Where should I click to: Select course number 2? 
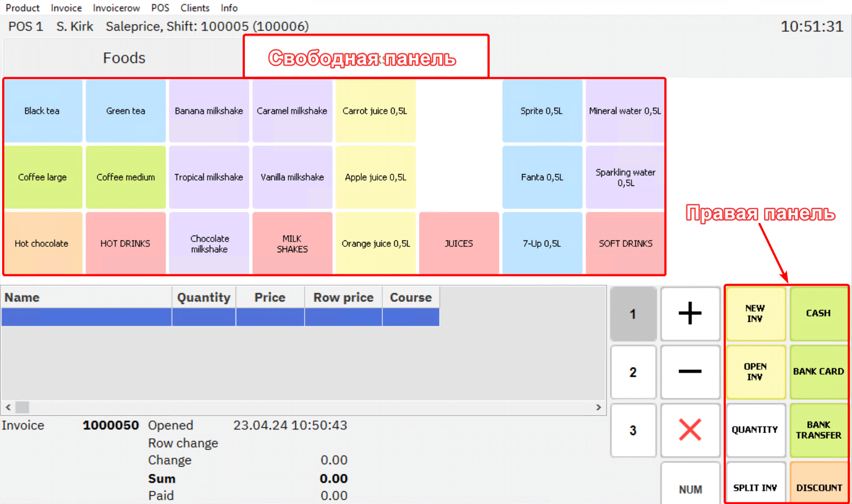(633, 372)
